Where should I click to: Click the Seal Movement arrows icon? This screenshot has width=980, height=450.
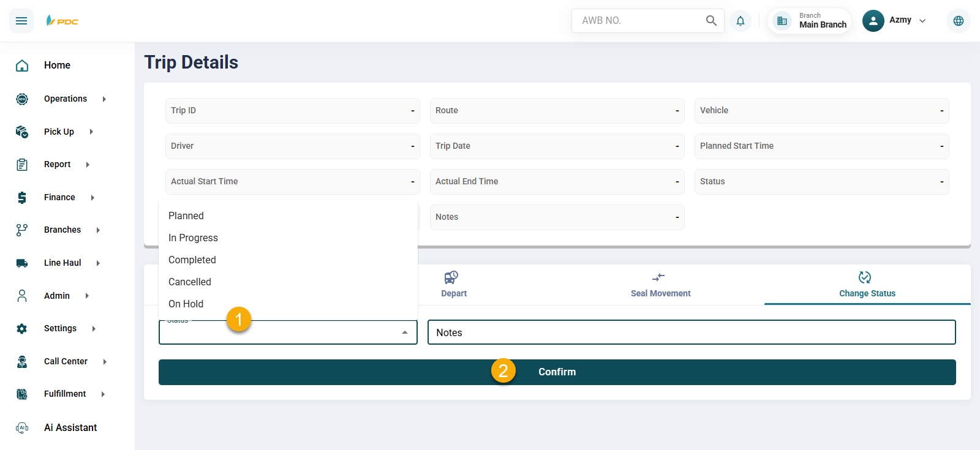658,278
